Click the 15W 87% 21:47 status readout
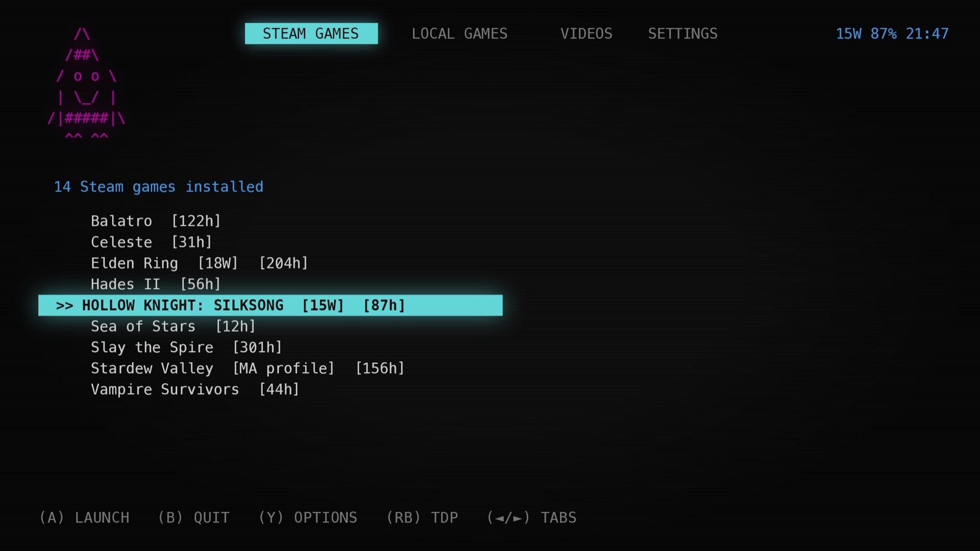 892,33
